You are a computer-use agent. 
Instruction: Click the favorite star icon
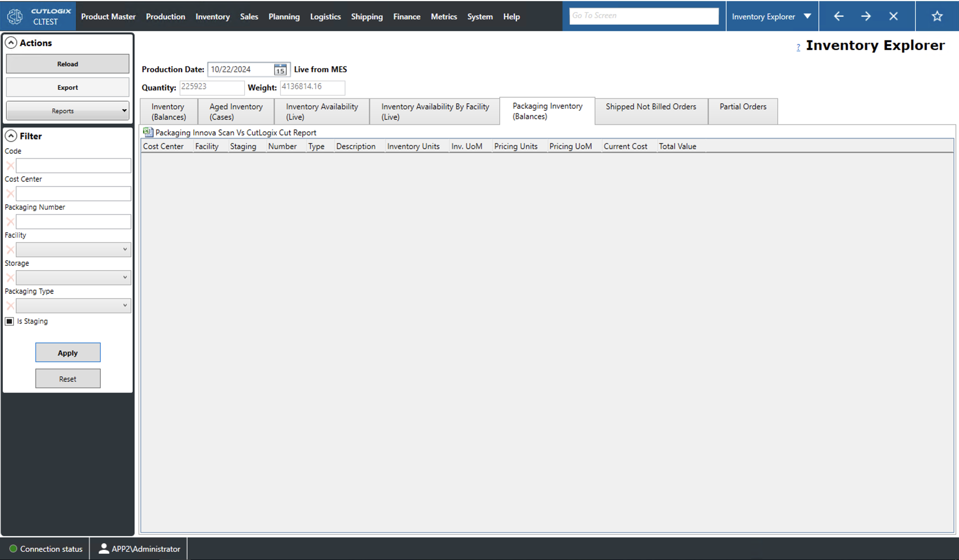[936, 16]
